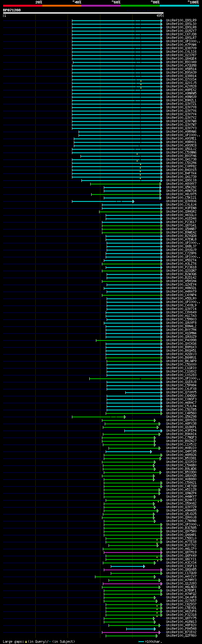The height and width of the screenshot is (644, 202).
Task: Select hit label UniRef100_B5IDD0
Action: click(x=181, y=472)
